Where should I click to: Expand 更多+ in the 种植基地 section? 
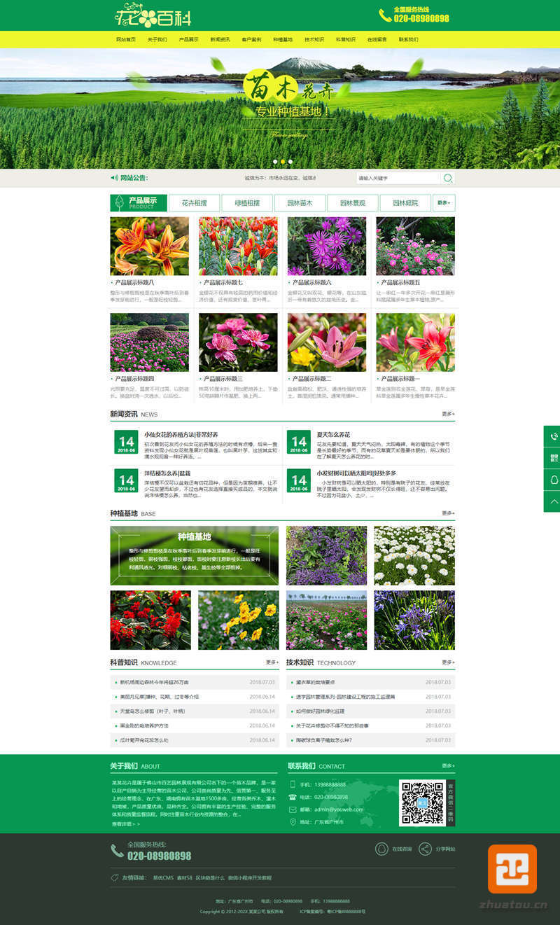[x=448, y=513]
